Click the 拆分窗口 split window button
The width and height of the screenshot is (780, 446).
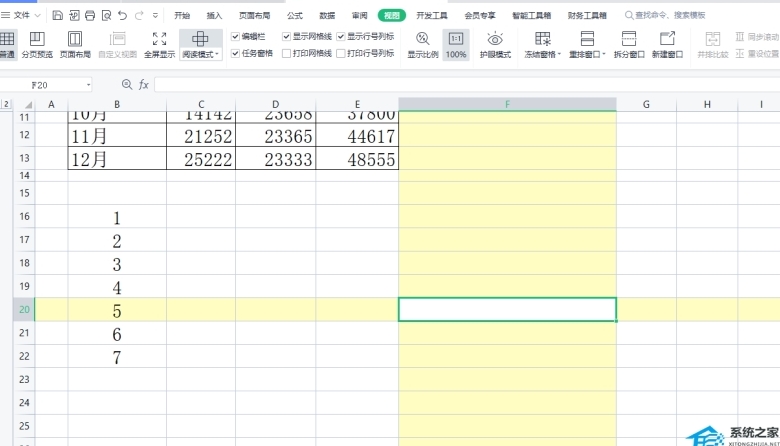[629, 44]
